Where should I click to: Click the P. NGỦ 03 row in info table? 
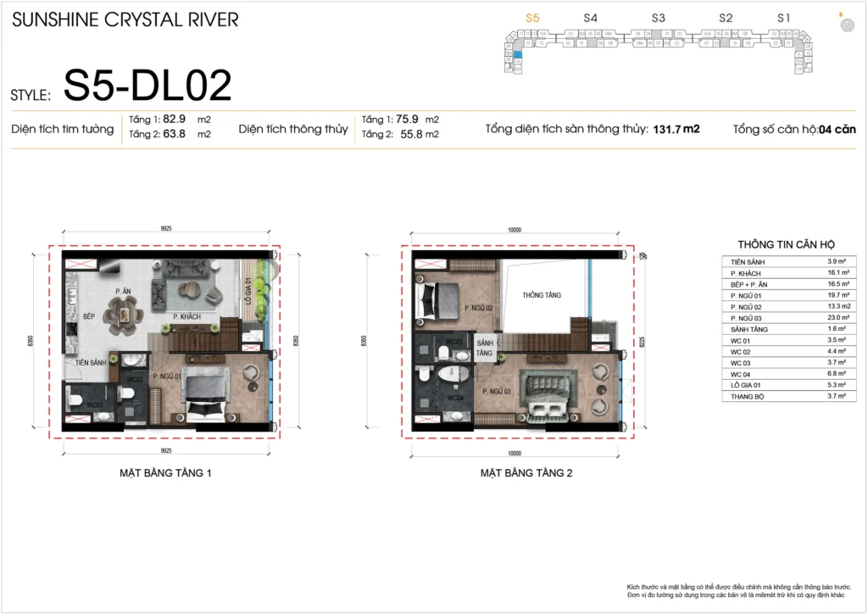coord(786,317)
